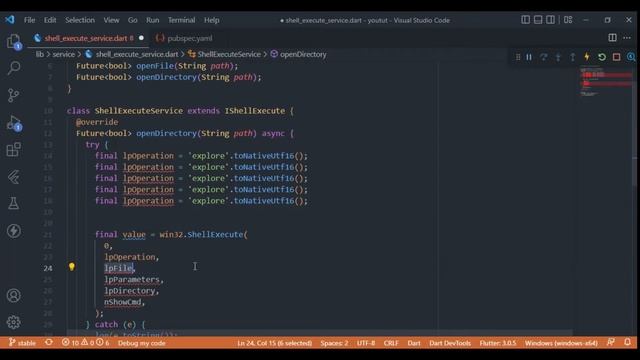Click the selected lpFile text on line 24

tap(118, 268)
